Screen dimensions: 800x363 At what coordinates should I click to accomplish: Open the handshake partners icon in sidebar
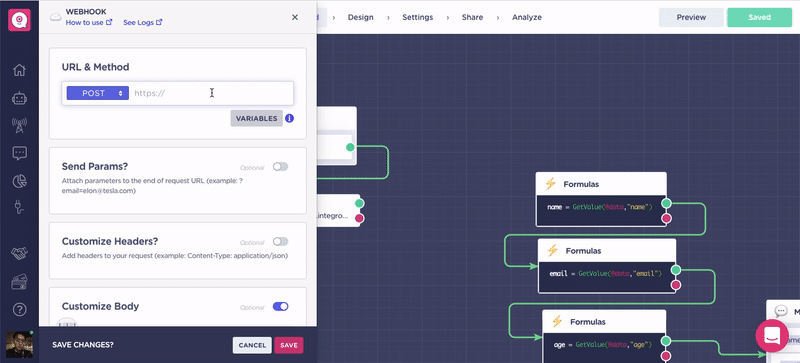[19, 253]
